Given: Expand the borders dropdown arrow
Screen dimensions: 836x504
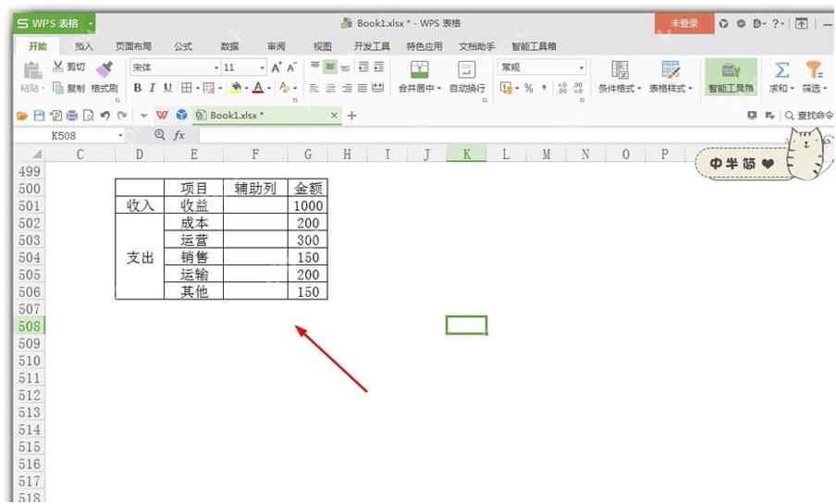Looking at the screenshot, I should [x=197, y=89].
